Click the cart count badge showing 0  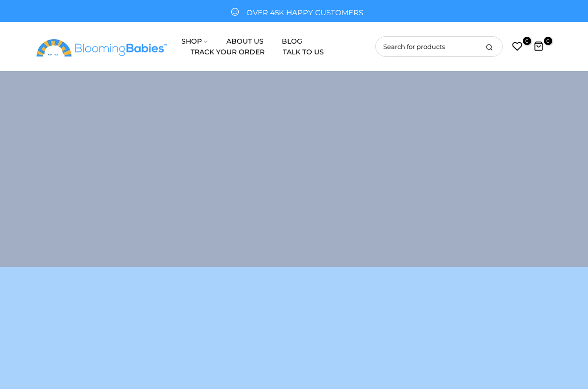548,41
